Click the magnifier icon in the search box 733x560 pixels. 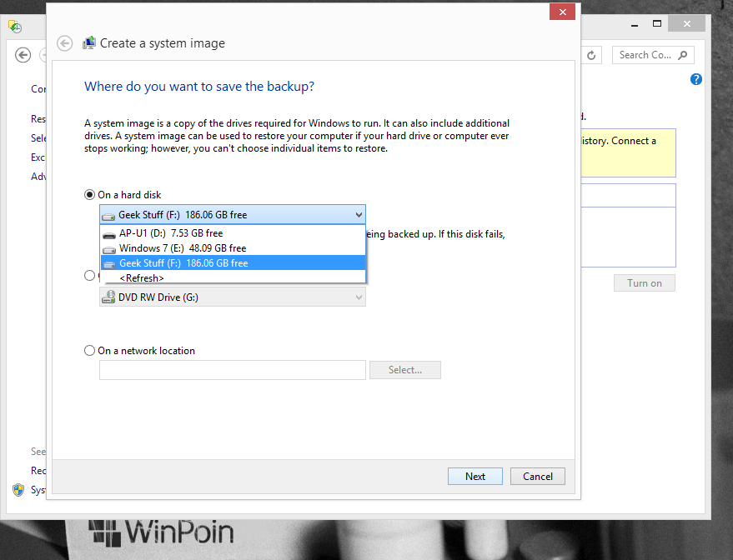click(683, 55)
